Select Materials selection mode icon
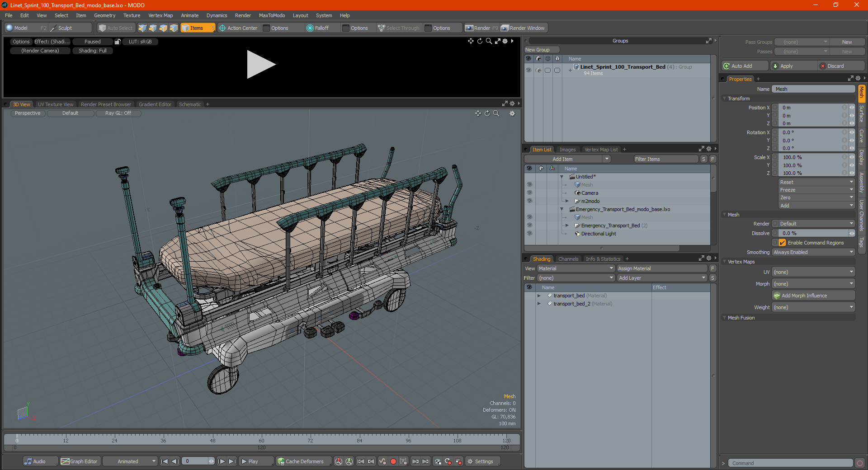 [x=174, y=28]
